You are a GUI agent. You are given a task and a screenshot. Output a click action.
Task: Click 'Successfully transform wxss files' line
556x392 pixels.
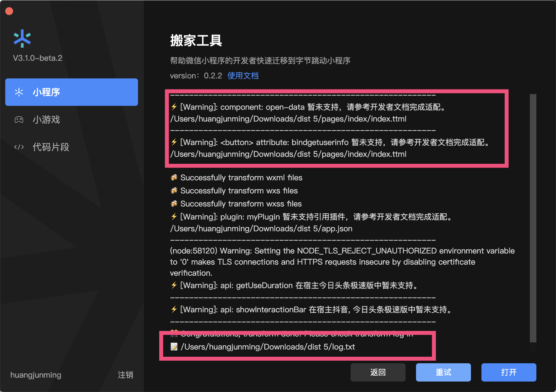point(241,204)
